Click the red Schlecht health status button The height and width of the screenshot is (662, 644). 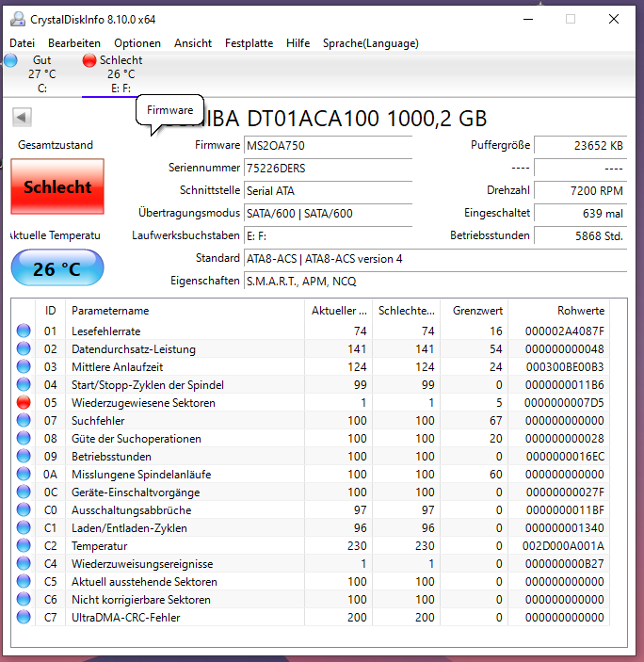tap(57, 186)
